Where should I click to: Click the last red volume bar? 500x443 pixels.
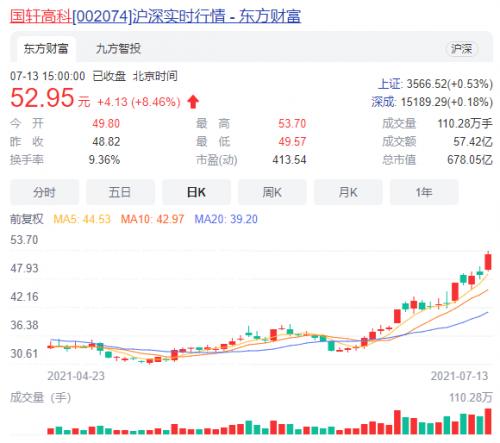click(x=488, y=421)
